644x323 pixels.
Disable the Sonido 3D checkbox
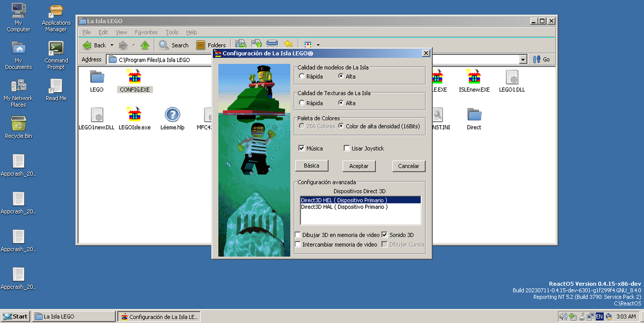384,235
